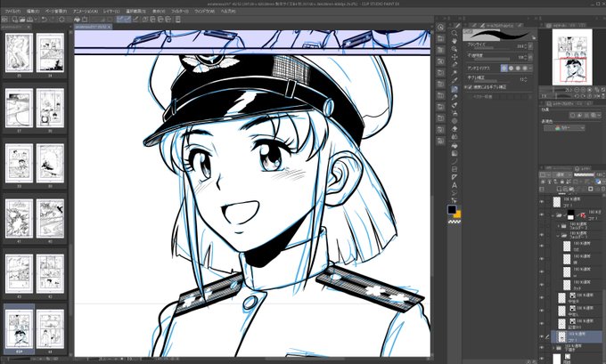Screen dimensions: 606x364
Task: Select the Pencil tool
Action: coord(454,97)
